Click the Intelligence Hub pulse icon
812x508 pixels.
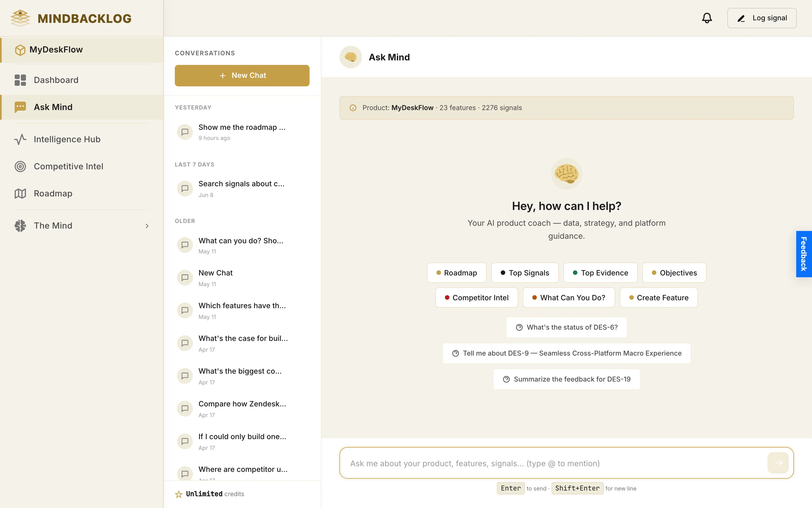20,139
